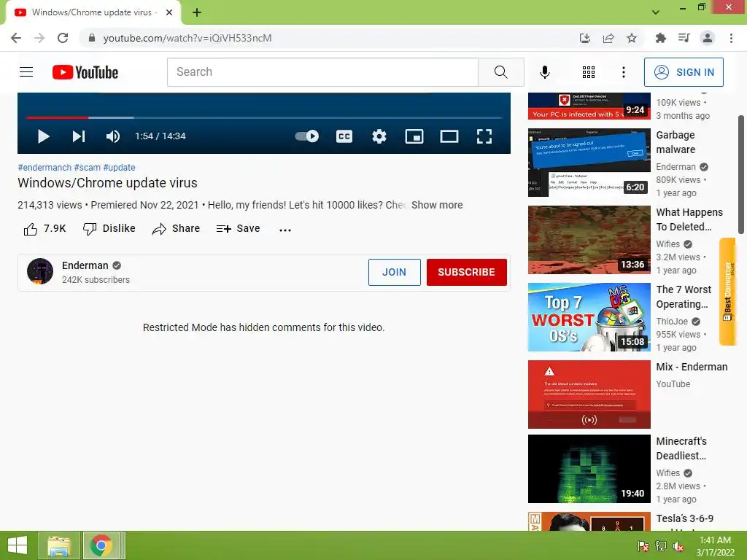
Task: Open the #update hashtag
Action: click(119, 168)
